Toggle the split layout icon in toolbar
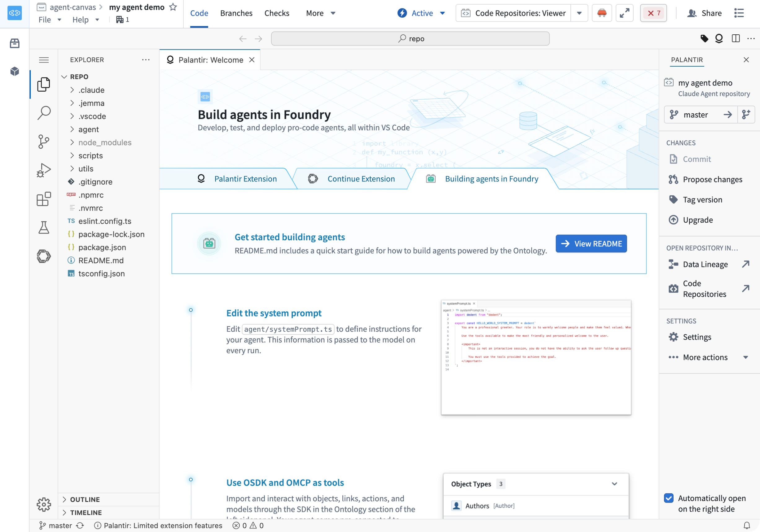The height and width of the screenshot is (532, 760). tap(736, 39)
